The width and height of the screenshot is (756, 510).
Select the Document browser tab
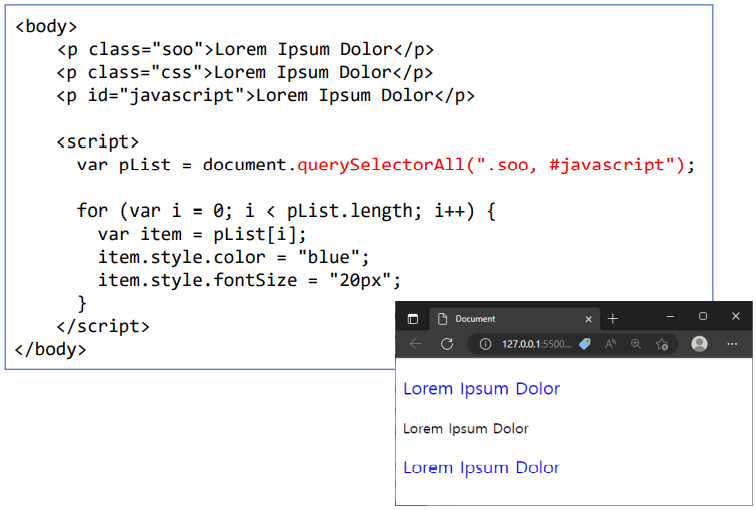[514, 319]
